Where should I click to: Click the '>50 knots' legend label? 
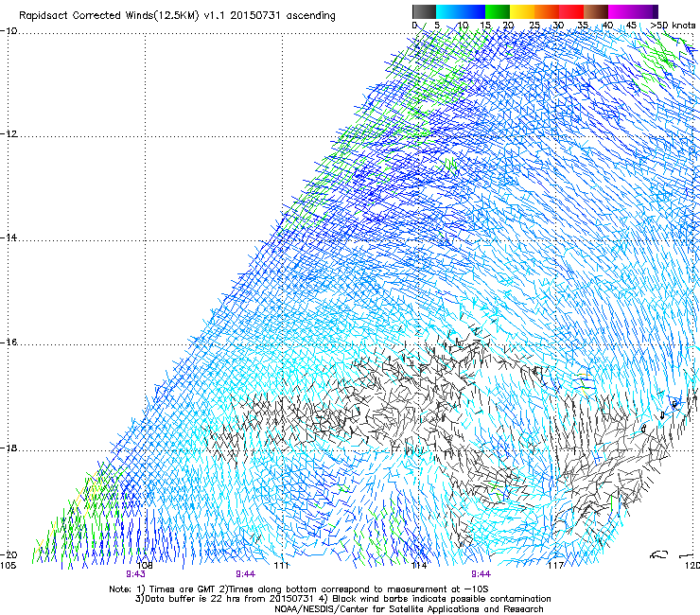673,26
